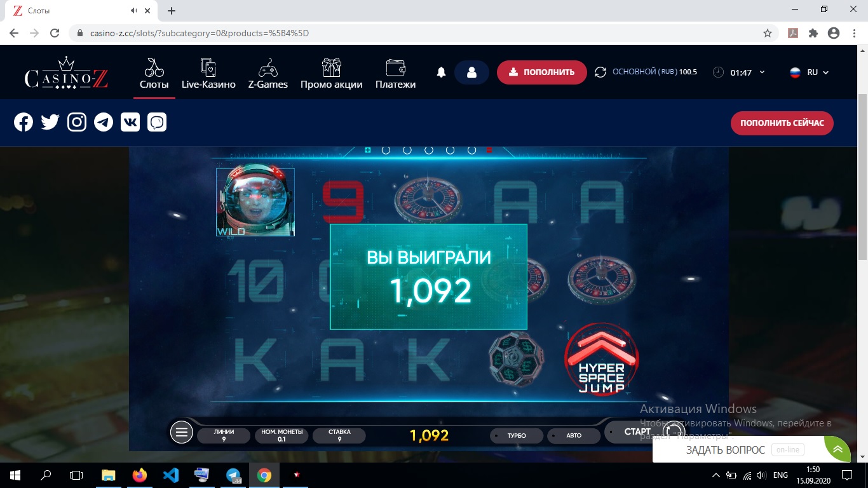The image size is (868, 488).
Task: Open the Instagram social link
Action: click(x=77, y=122)
